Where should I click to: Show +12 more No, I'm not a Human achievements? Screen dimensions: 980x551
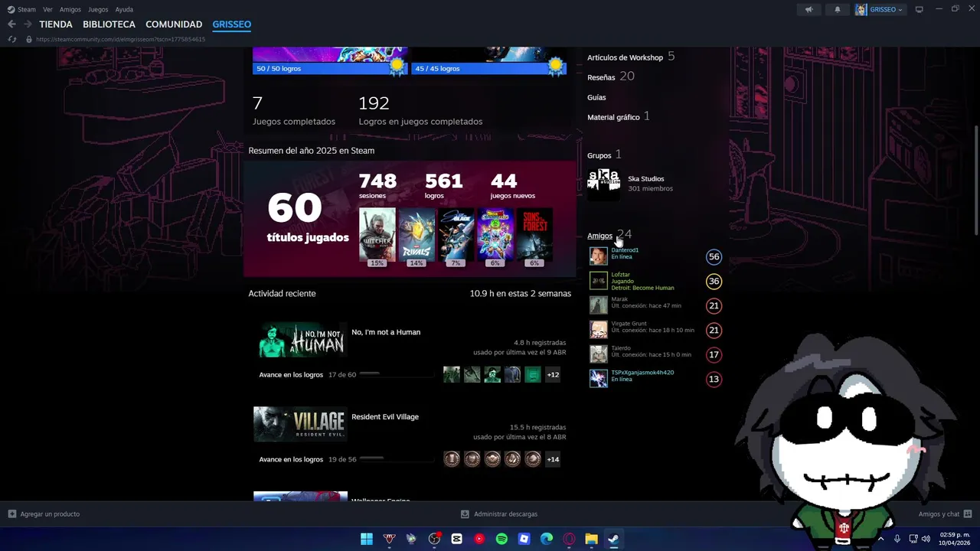point(553,375)
